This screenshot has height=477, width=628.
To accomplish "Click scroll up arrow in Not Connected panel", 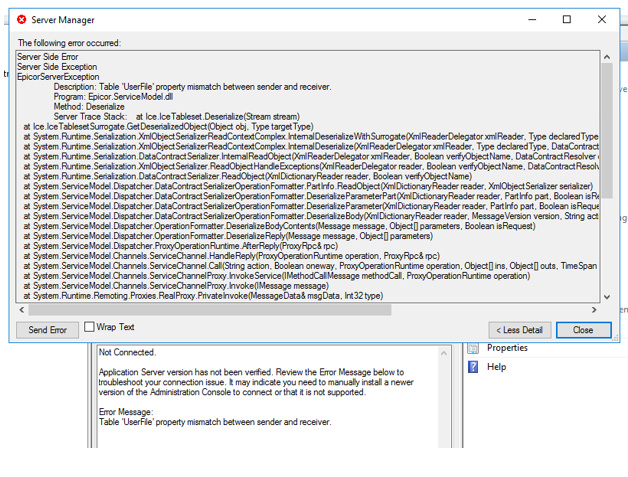I will [x=444, y=353].
